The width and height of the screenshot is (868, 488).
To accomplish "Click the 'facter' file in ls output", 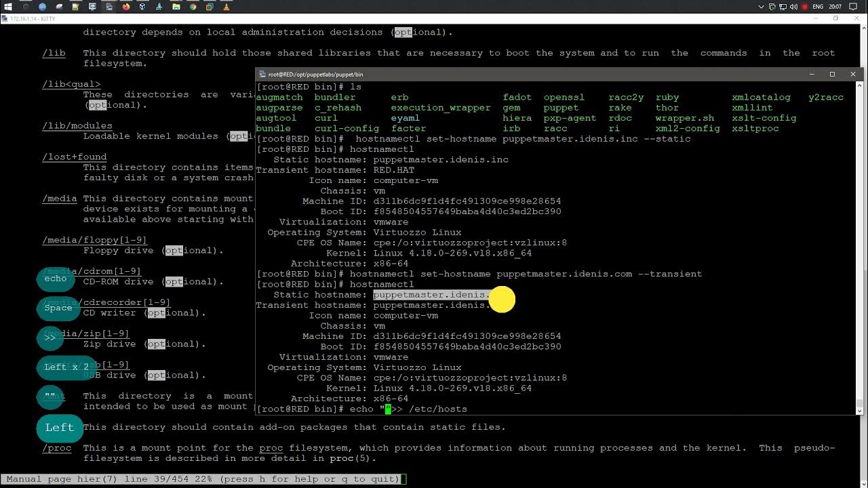I will (x=409, y=128).
